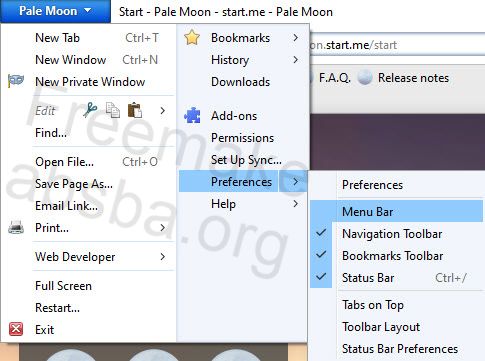Expand the Print submenu arrow
Screen dimensions: 485x361
click(x=163, y=228)
